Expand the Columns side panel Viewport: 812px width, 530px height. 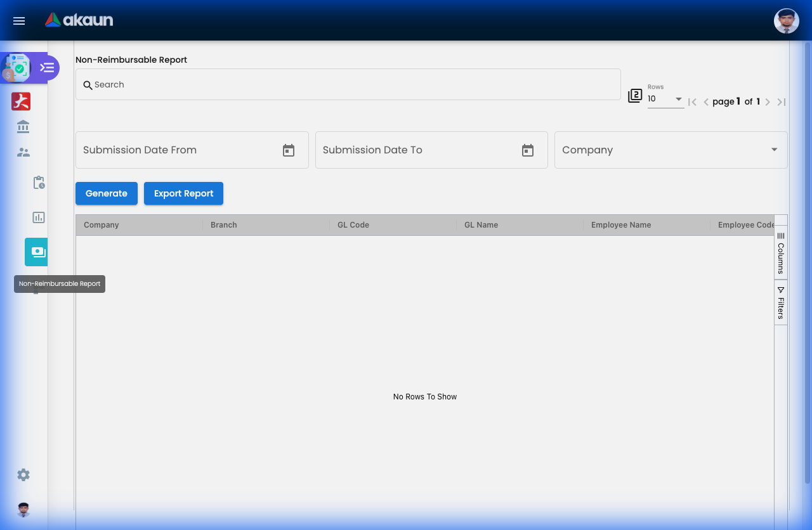click(x=780, y=252)
